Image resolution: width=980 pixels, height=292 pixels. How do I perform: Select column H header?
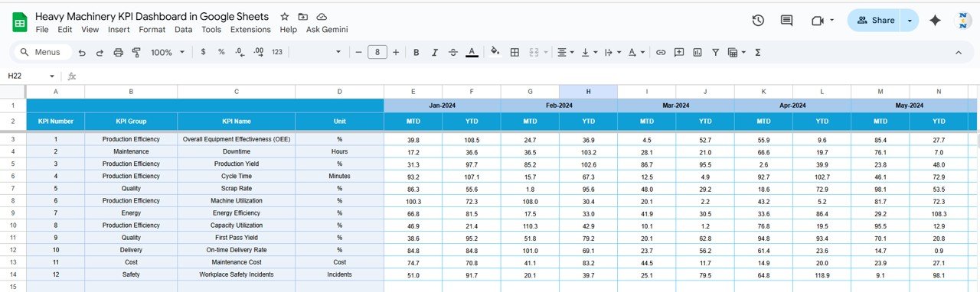(x=588, y=92)
